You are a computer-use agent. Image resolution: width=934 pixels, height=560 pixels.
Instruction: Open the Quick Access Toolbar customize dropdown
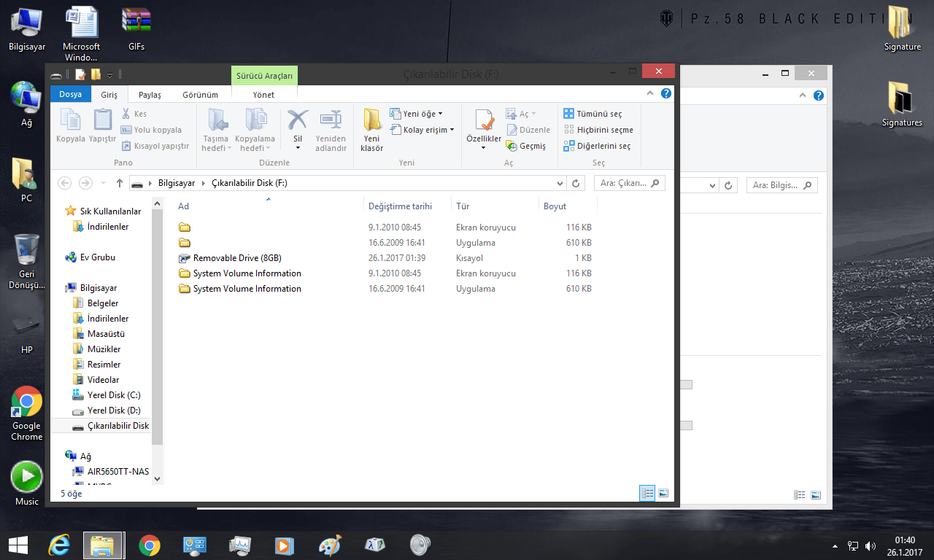point(109,74)
